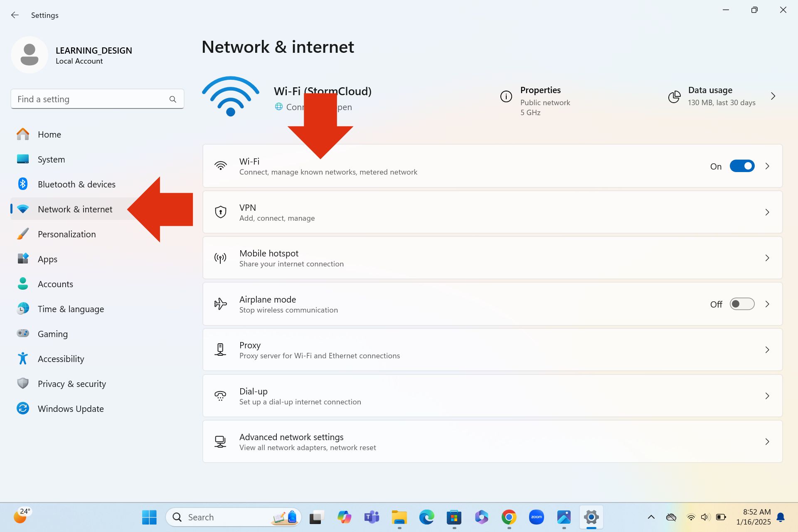Click the Dial-up phone icon
This screenshot has height=532, width=798.
click(220, 396)
